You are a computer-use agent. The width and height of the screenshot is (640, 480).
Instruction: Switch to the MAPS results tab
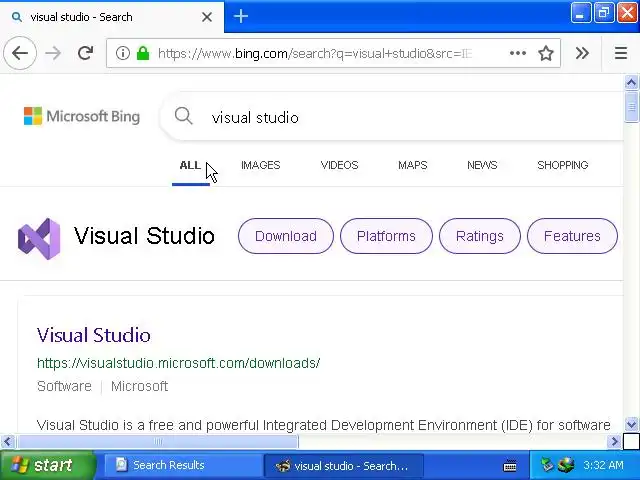pos(413,165)
